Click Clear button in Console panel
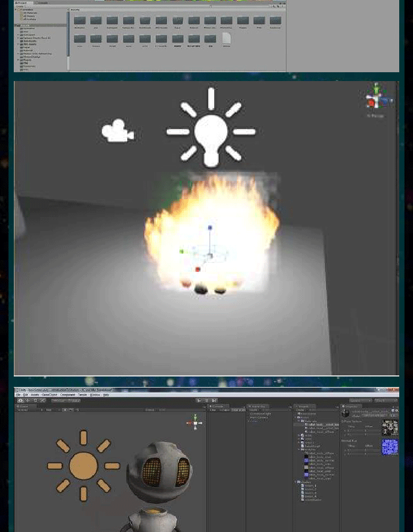Viewport: 413px width, 532px height. (213, 410)
